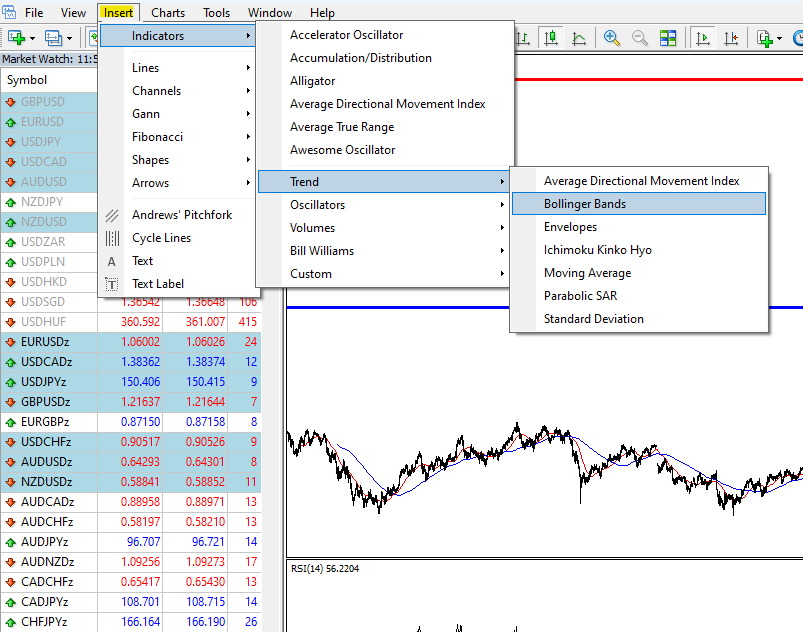
Task: Toggle the Chart Shift option
Action: click(733, 37)
